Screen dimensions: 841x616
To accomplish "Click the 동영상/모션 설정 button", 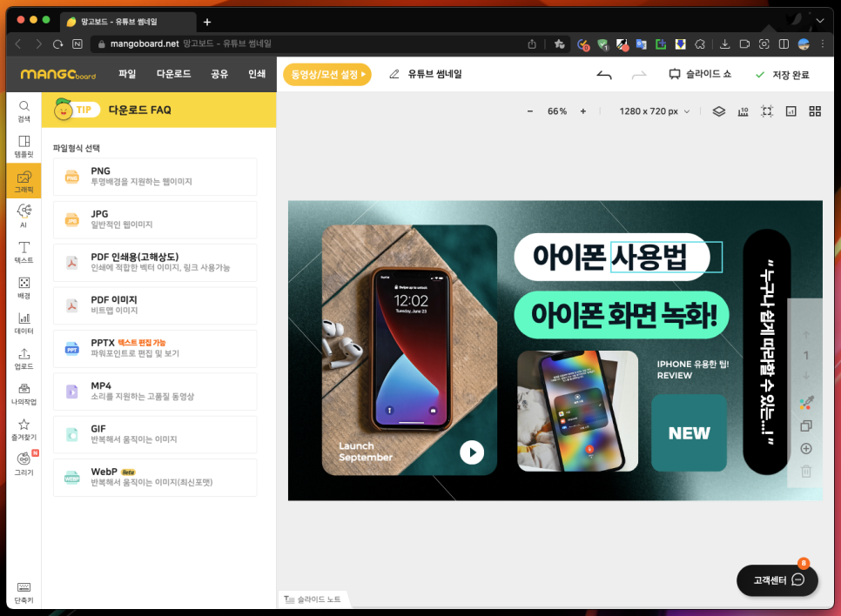I will click(x=327, y=75).
